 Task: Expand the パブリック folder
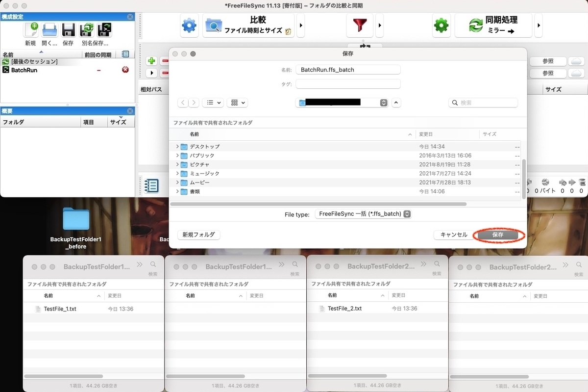177,156
